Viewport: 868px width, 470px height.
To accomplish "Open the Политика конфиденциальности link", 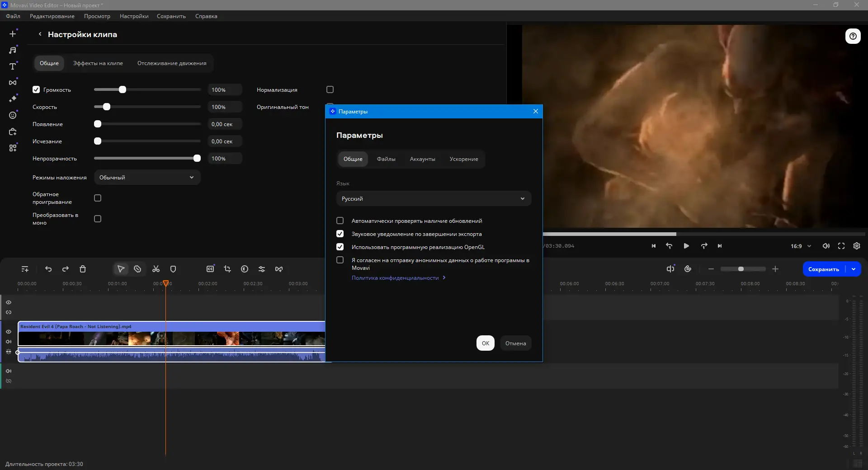I will [x=395, y=278].
